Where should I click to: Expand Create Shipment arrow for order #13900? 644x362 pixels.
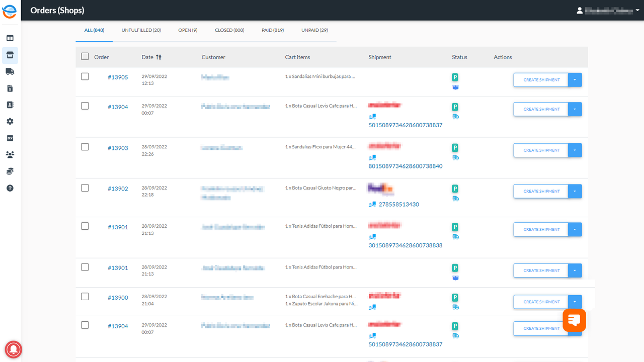pyautogui.click(x=575, y=301)
